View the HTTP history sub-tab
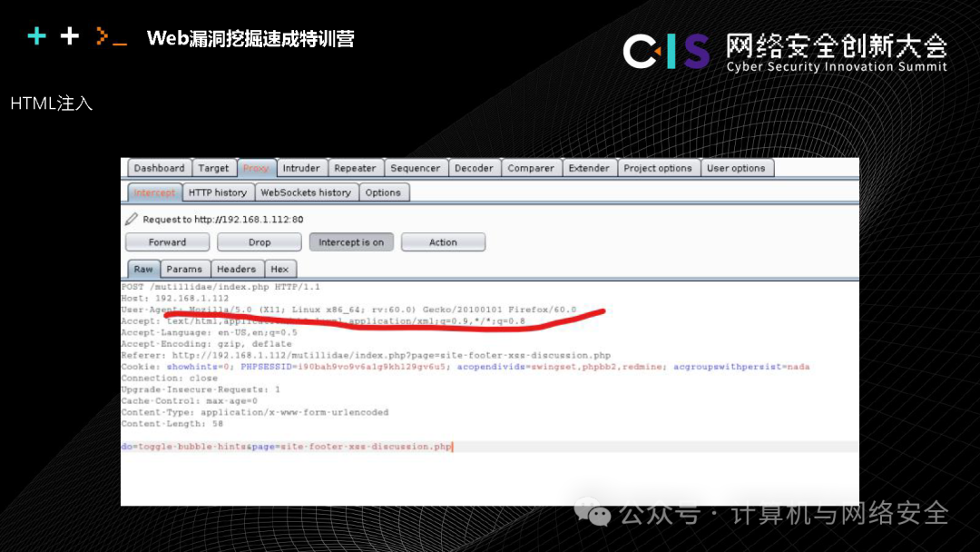This screenshot has width=980, height=552. [x=218, y=192]
